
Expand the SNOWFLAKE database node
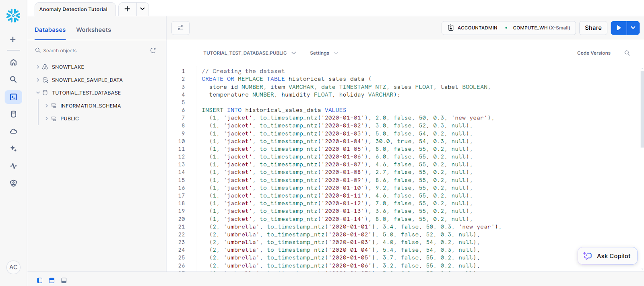point(38,67)
